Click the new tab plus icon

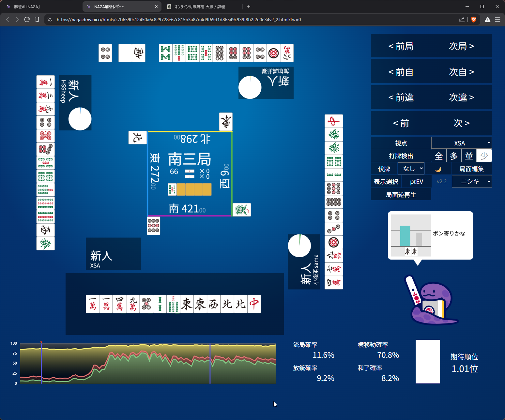pos(249,7)
